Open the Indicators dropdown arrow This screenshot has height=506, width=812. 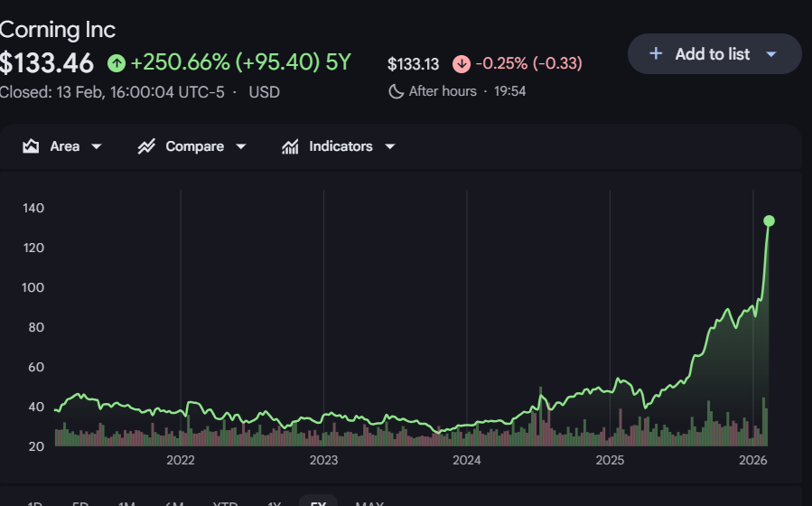[x=389, y=146]
